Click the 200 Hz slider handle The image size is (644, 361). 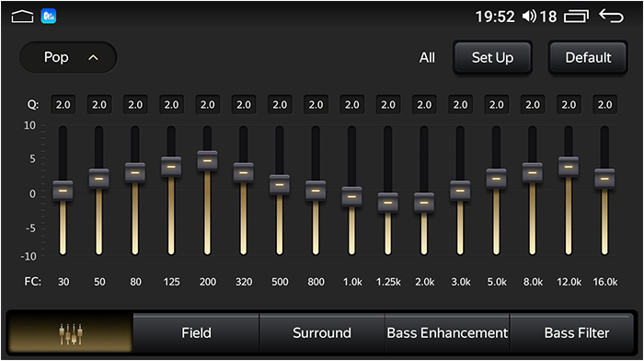point(207,161)
